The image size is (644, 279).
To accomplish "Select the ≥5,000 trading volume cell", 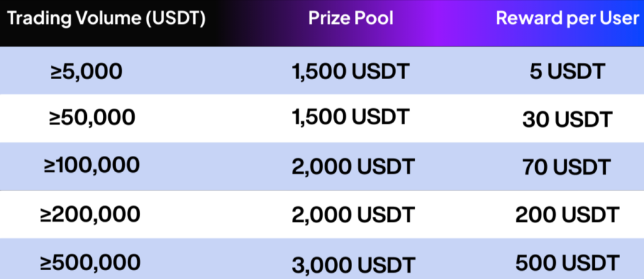I will (87, 71).
